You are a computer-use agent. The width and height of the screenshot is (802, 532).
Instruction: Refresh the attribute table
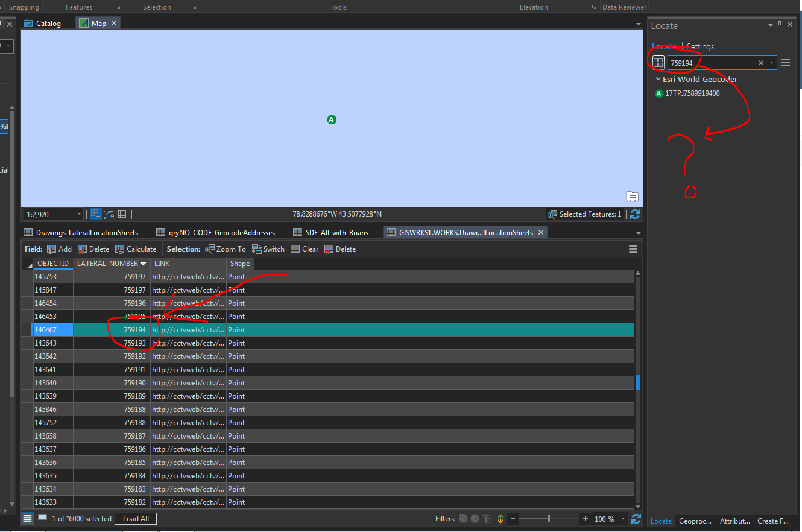click(636, 519)
